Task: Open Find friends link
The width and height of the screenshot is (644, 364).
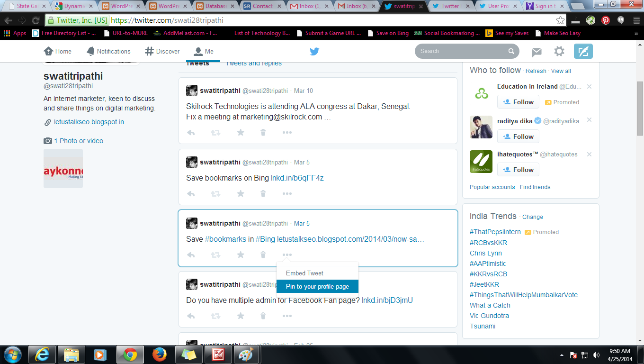Action: [x=535, y=187]
